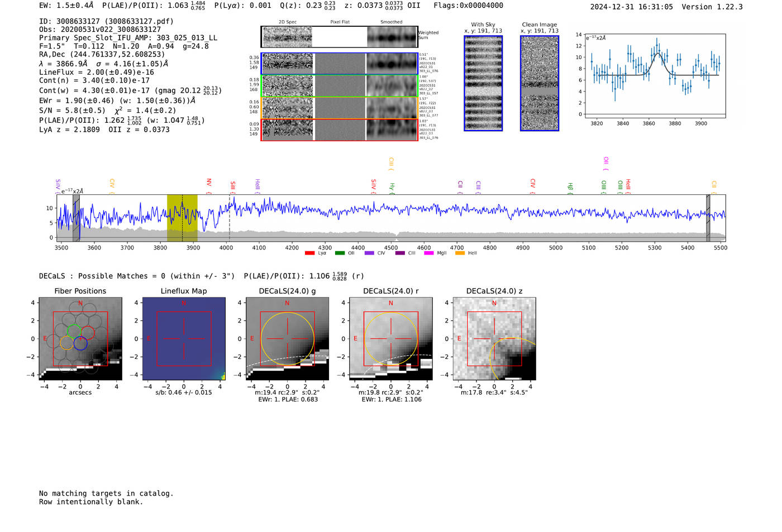Click the 'EWr: 1. PLAE: 0.683' caption
Image resolution: width=782 pixels, height=532 pixels.
[x=288, y=400]
